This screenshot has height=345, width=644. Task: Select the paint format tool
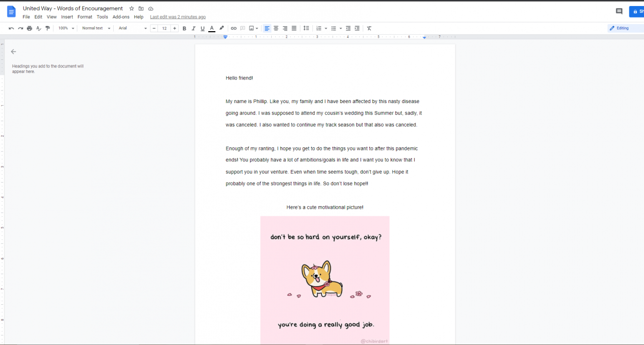click(48, 28)
